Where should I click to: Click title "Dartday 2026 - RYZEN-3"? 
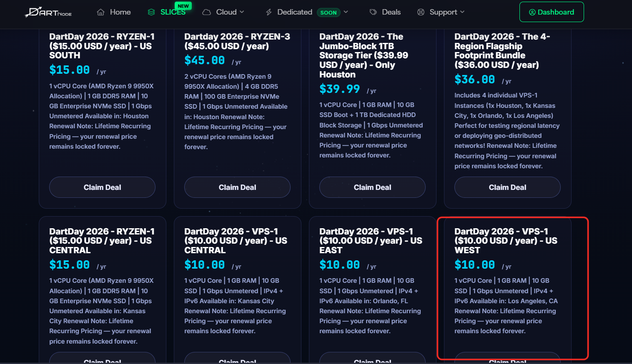pyautogui.click(x=237, y=41)
